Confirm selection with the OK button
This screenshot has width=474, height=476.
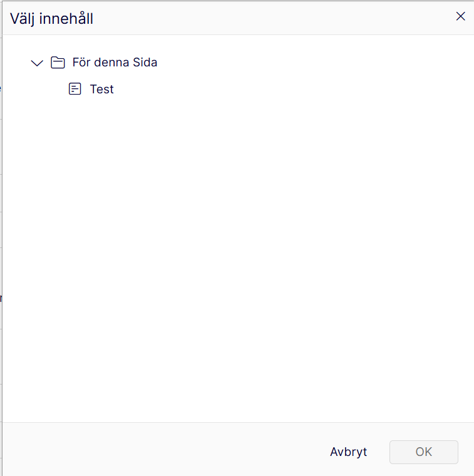click(x=423, y=452)
